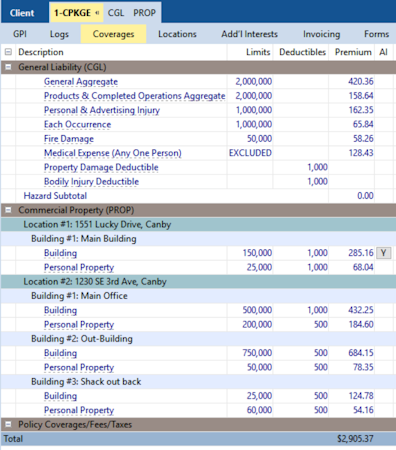Select the CGL policy tab
396x450 pixels.
click(x=116, y=13)
